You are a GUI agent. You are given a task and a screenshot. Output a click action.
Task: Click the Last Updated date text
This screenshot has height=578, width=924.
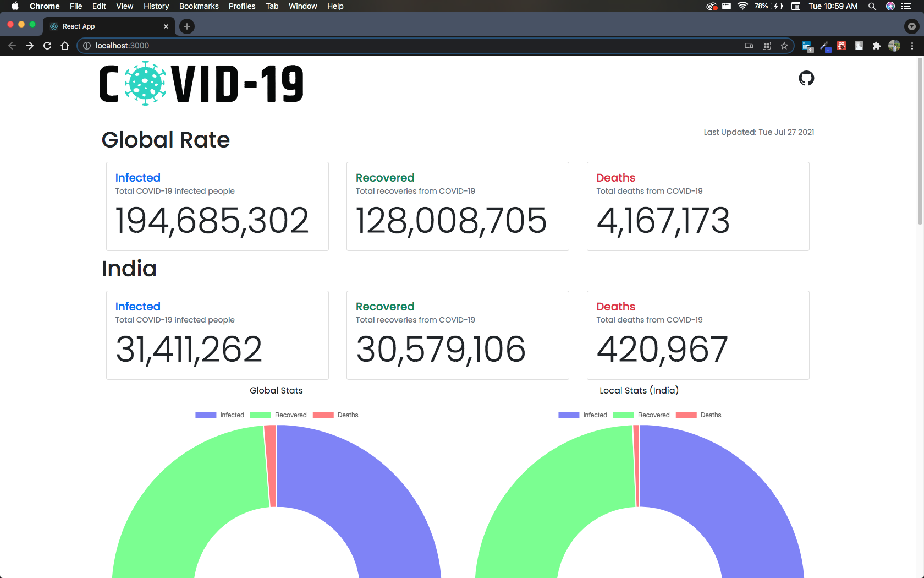[x=759, y=132]
